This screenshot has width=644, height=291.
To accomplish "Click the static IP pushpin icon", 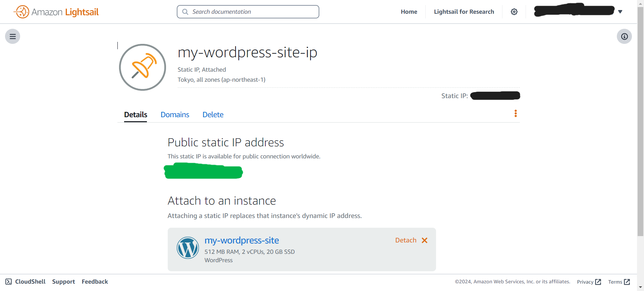I will tap(143, 67).
